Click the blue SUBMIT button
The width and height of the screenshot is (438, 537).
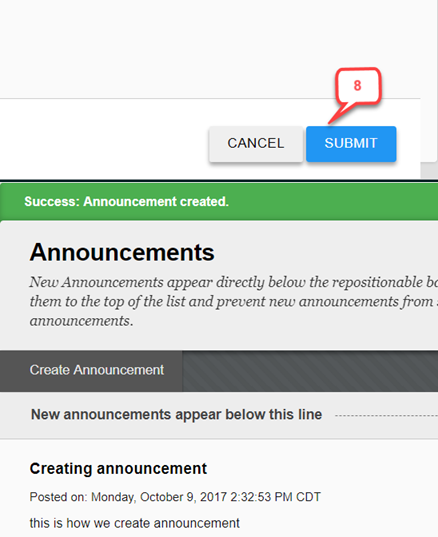(351, 144)
